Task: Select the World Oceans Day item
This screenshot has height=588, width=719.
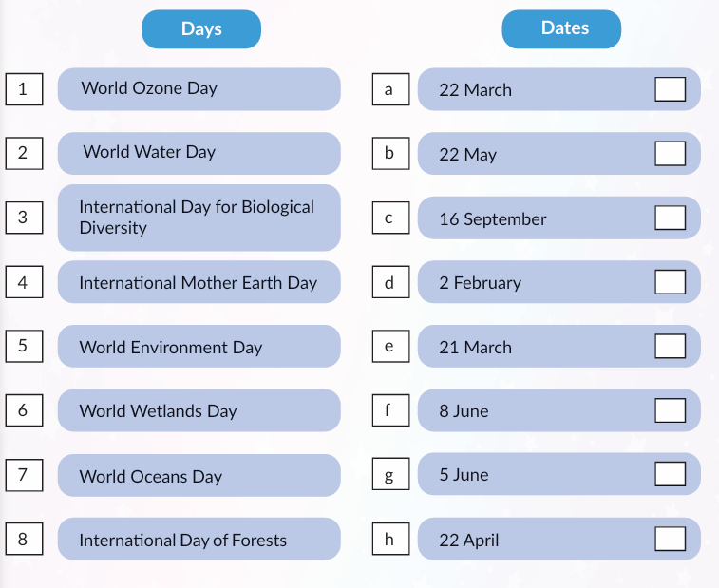Action: 199,475
